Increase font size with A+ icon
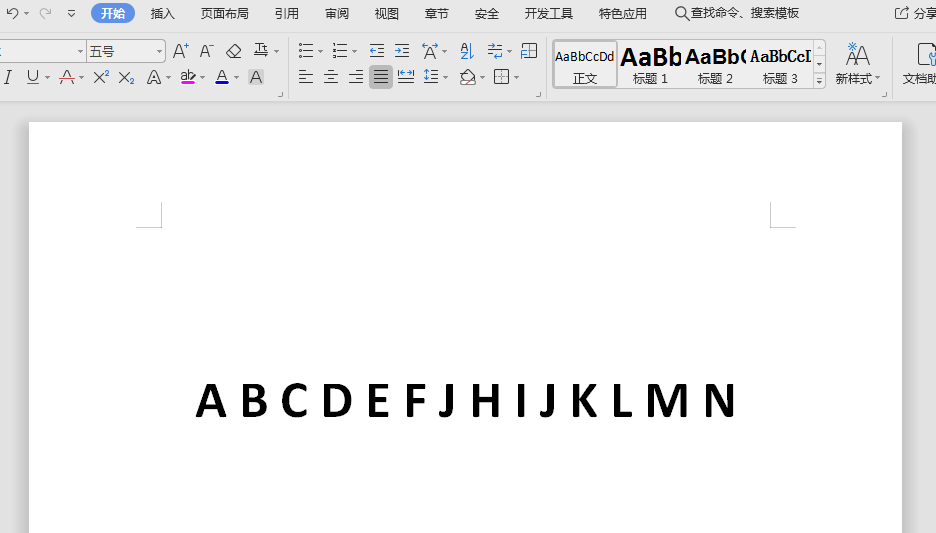Screen dimensions: 936x533 [180, 51]
